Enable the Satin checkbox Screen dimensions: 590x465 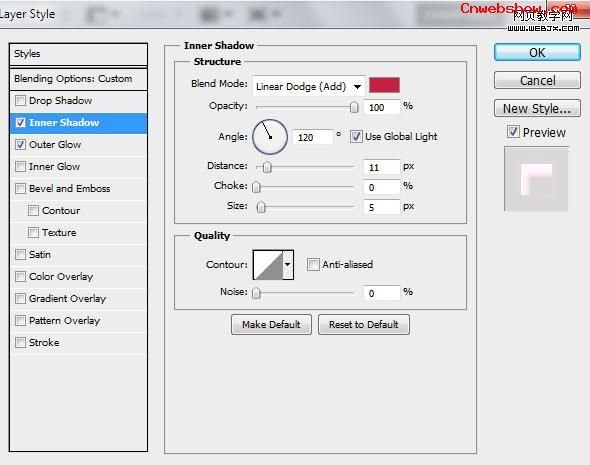20,254
